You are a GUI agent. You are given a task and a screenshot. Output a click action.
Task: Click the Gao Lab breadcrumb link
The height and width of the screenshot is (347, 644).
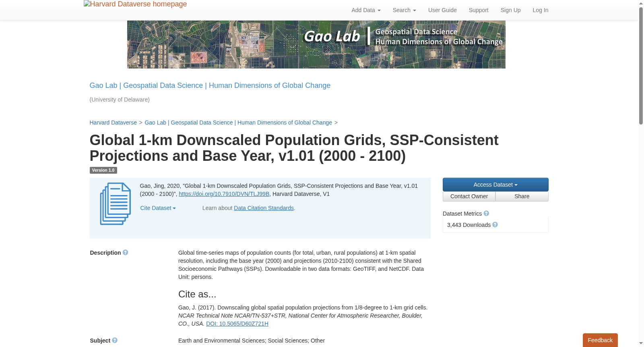pos(238,123)
